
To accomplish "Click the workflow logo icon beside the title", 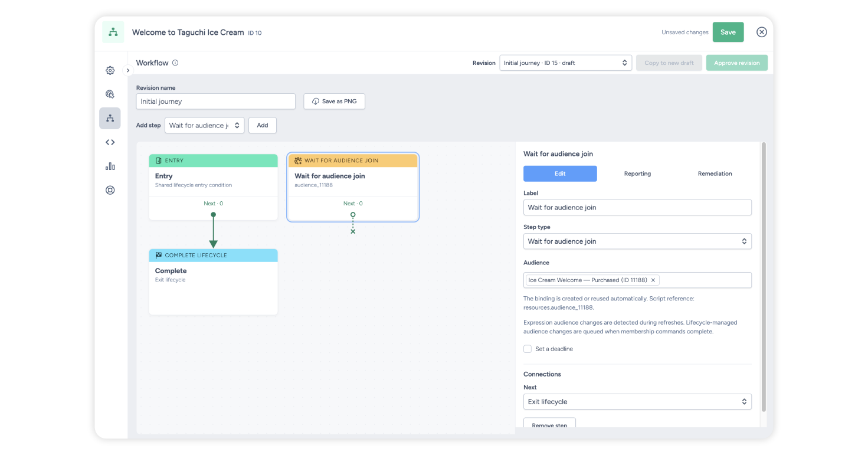I will (x=113, y=32).
